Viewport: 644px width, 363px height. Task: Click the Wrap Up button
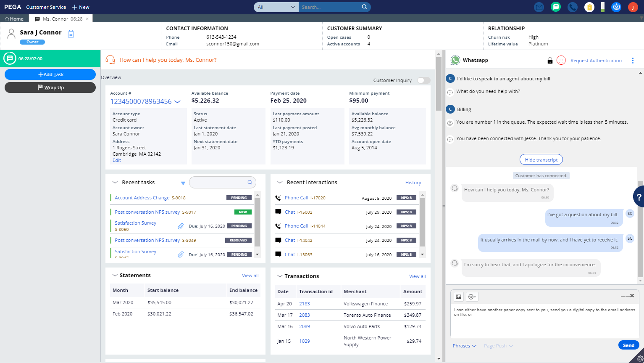[50, 87]
